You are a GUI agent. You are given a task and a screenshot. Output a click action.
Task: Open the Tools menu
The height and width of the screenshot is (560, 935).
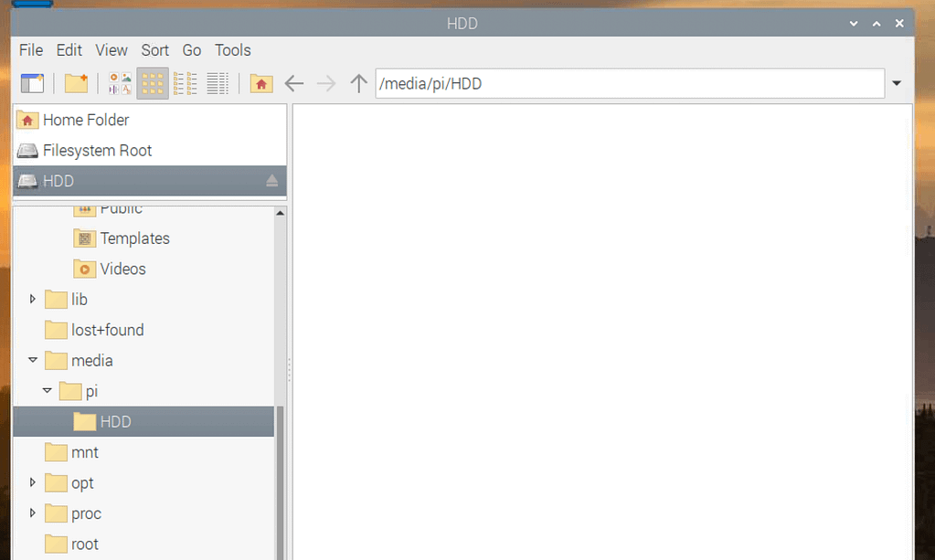[x=232, y=50]
